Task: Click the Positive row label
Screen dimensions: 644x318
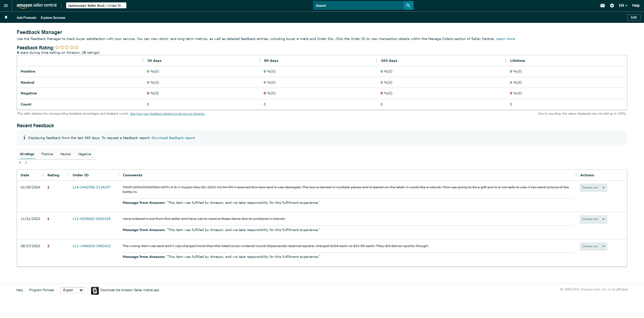Action: (28, 72)
